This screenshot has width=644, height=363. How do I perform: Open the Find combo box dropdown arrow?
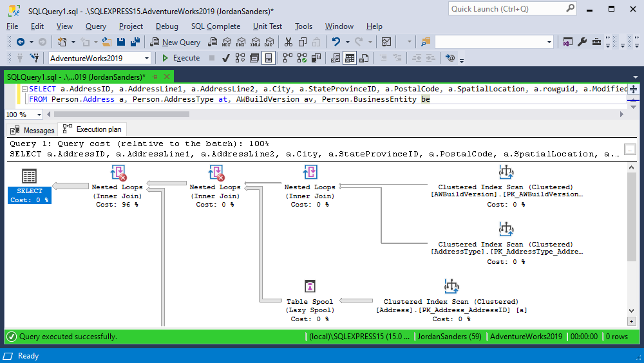[549, 42]
